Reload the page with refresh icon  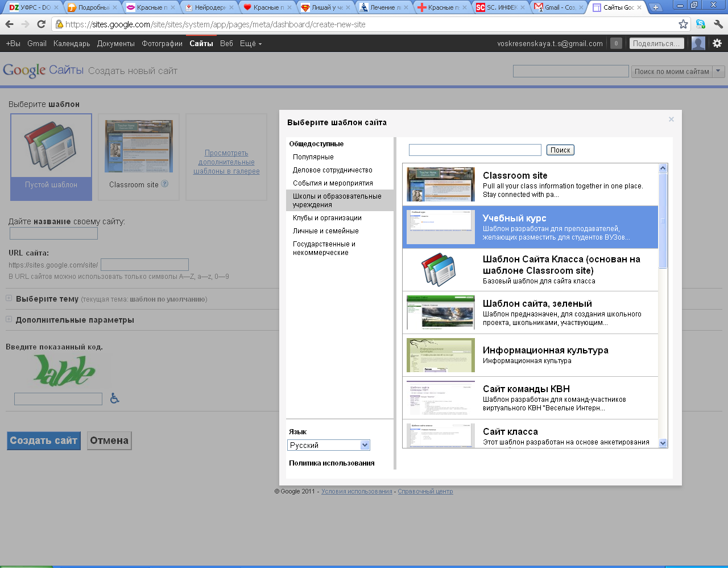(x=41, y=24)
